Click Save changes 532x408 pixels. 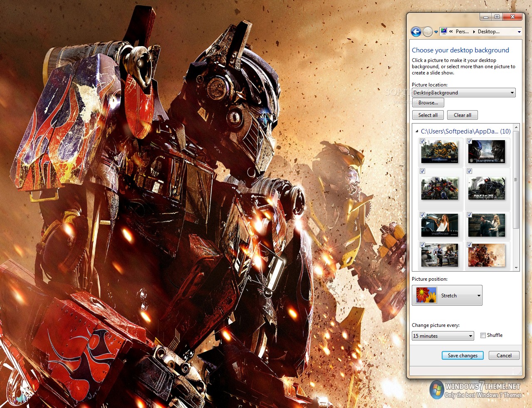click(x=463, y=356)
